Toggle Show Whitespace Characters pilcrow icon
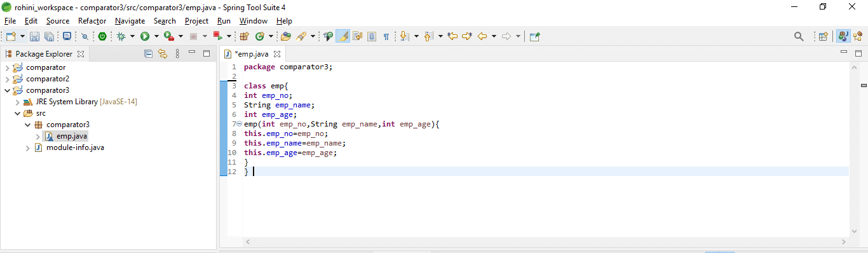Image resolution: width=868 pixels, height=253 pixels. (x=386, y=37)
